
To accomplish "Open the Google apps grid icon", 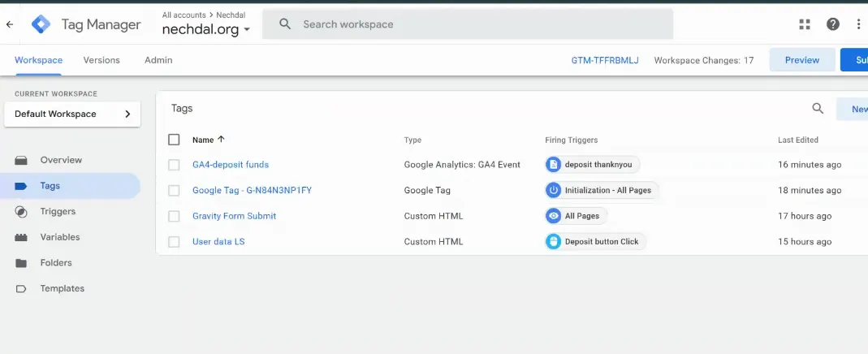I will click(x=805, y=24).
